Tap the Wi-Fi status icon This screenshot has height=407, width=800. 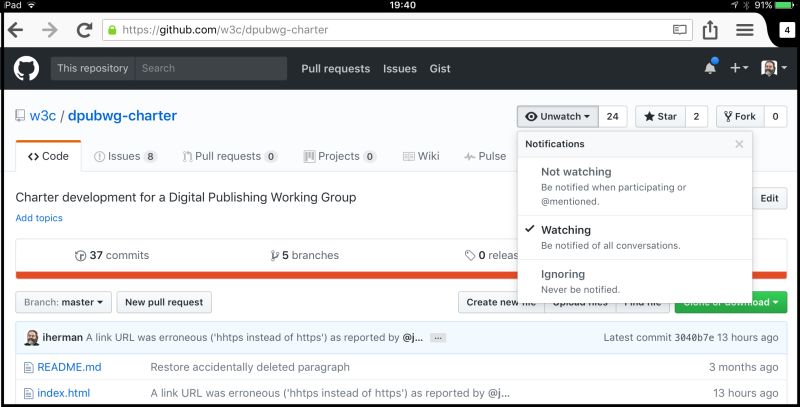(x=32, y=5)
